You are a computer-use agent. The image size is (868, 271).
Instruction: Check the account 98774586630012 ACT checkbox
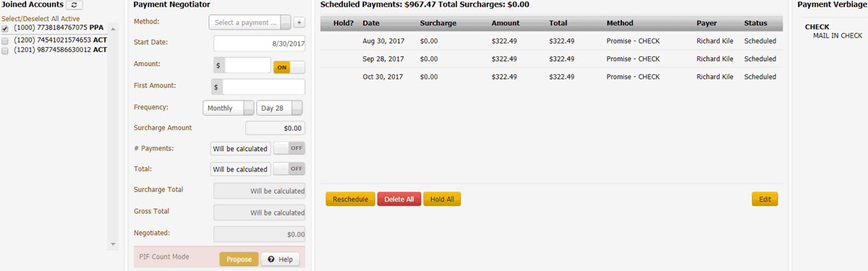[x=5, y=51]
